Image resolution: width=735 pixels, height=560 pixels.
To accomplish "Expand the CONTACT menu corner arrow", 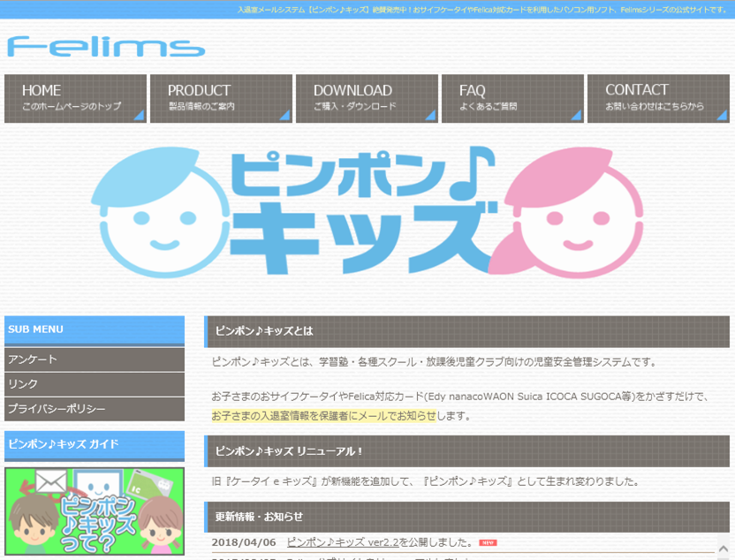I will pos(724,115).
